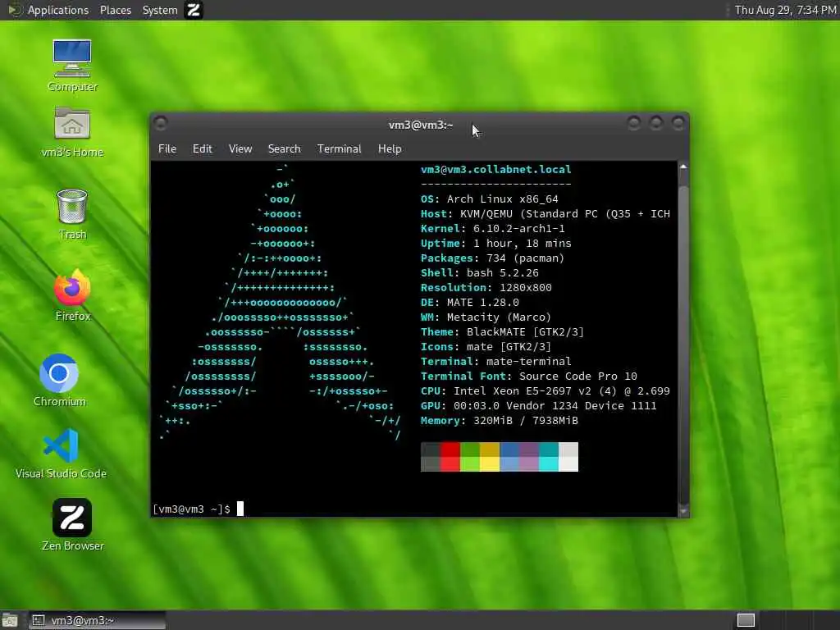This screenshot has width=840, height=630.
Task: Click the Memory: 320MiB / 7938MiB line
Action: coord(500,421)
